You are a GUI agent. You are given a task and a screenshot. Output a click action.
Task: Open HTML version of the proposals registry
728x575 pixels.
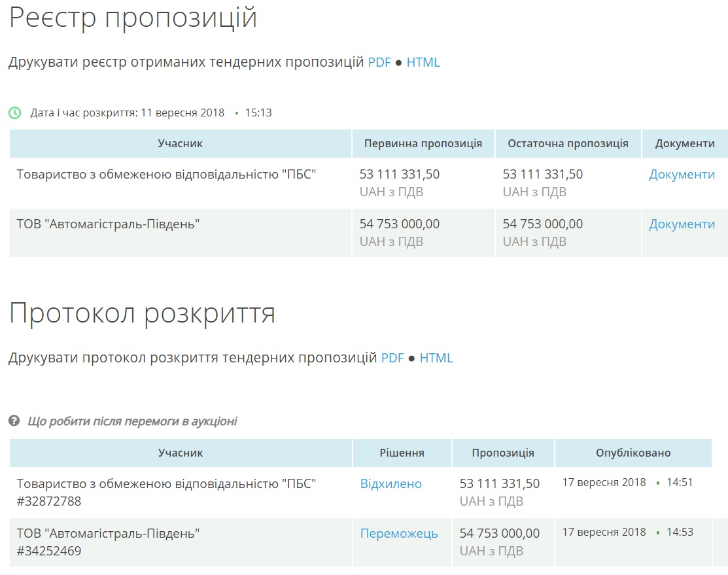[x=423, y=63]
